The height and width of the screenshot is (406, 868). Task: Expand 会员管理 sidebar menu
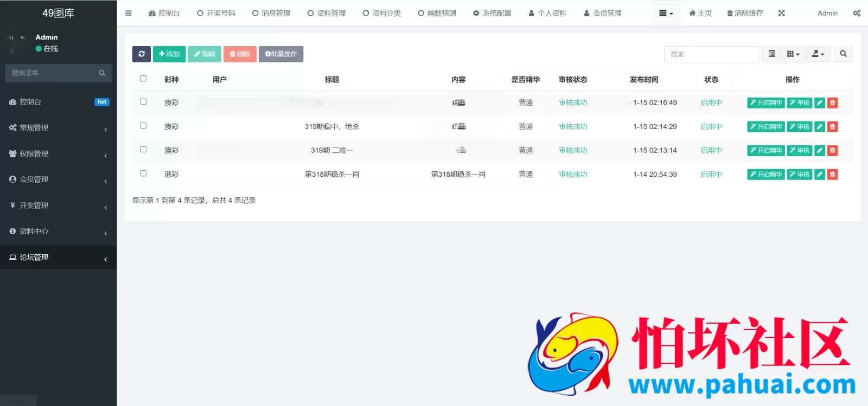[x=58, y=179]
